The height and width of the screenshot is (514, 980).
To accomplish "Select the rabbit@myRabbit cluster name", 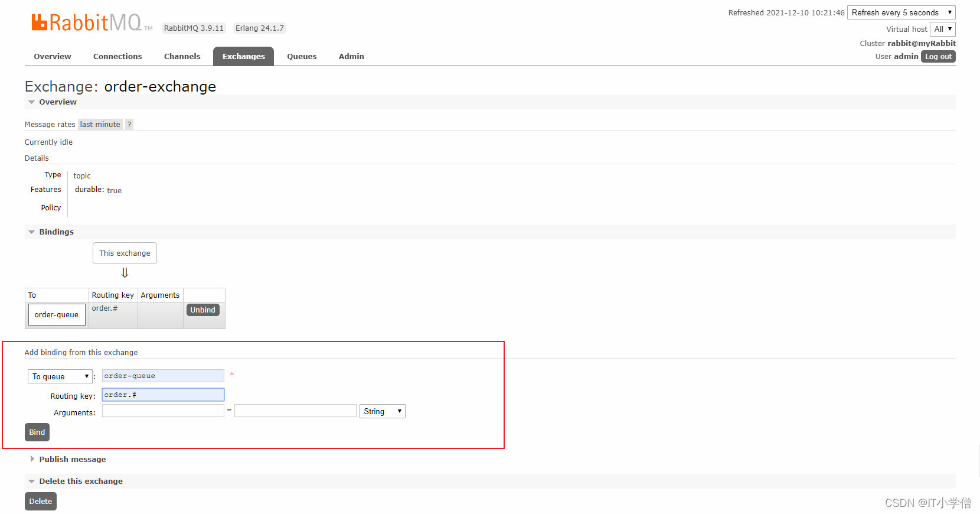I will pos(922,43).
